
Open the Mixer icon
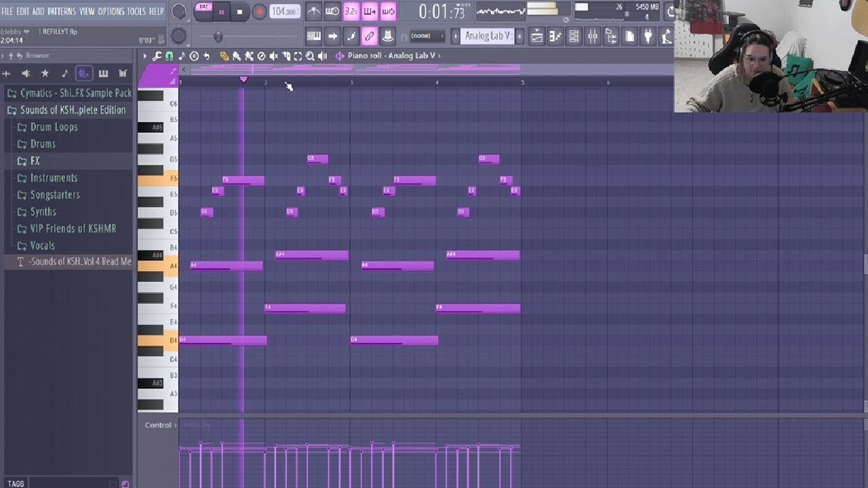pyautogui.click(x=592, y=36)
